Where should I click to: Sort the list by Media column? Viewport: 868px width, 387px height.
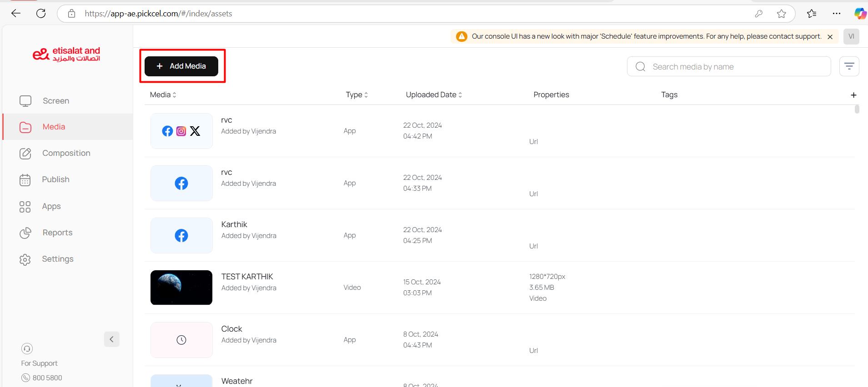[163, 94]
